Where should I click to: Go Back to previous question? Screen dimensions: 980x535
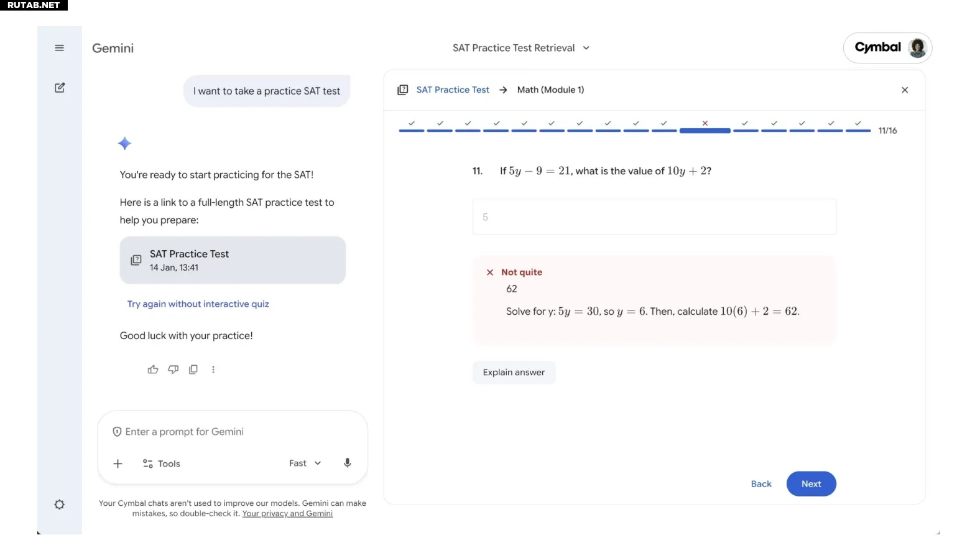click(x=761, y=484)
